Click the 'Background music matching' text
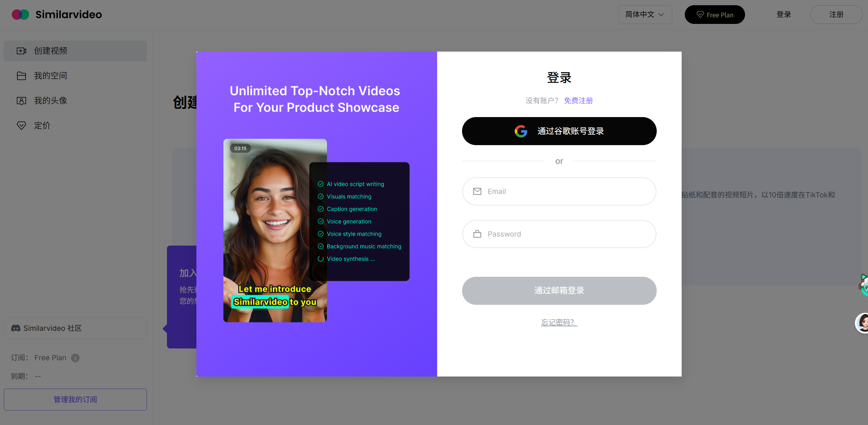 pos(364,247)
